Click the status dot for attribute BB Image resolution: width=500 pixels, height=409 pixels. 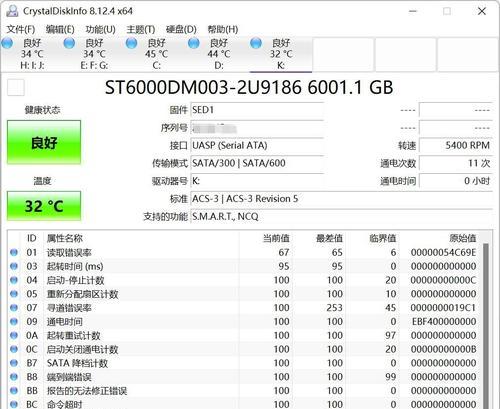(14, 390)
